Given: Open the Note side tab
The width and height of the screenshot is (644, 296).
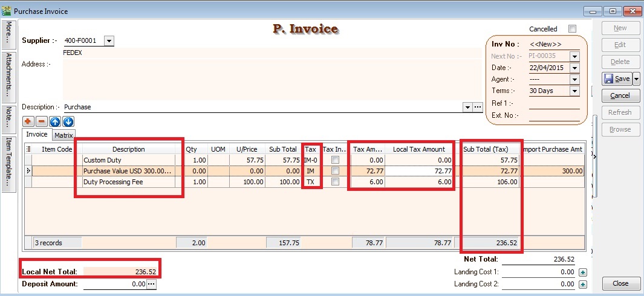Looking at the screenshot, I should pyautogui.click(x=8, y=119).
